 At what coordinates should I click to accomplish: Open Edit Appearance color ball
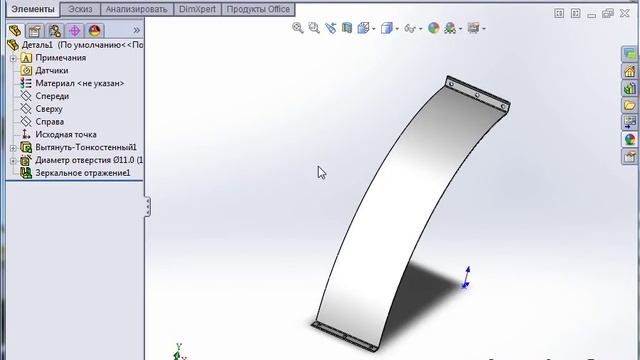click(x=433, y=28)
